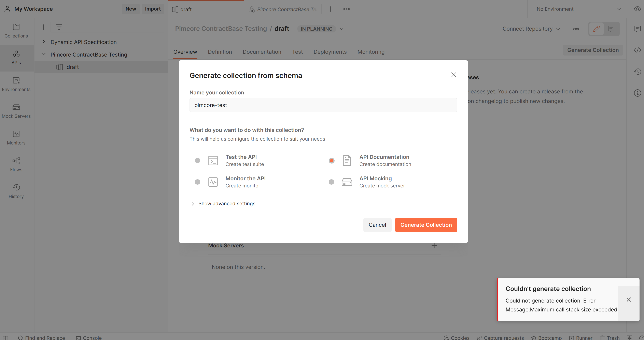The height and width of the screenshot is (340, 644).
Task: Dismiss the error toast with X
Action: point(629,299)
